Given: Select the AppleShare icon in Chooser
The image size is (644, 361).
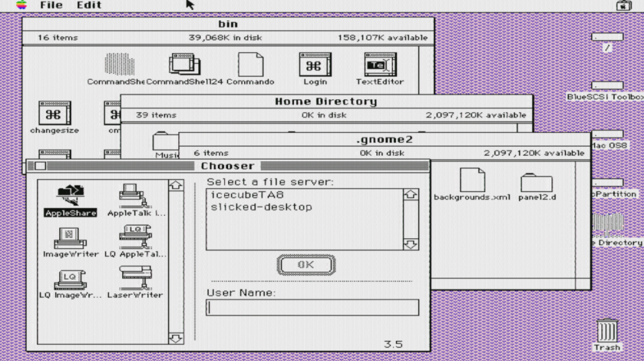Looking at the screenshot, I should [x=70, y=201].
